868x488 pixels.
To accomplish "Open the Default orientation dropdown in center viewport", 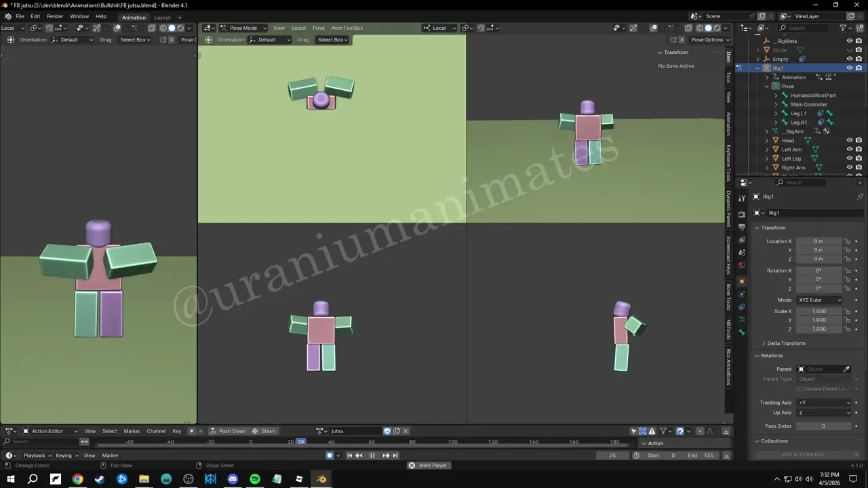I will [270, 40].
